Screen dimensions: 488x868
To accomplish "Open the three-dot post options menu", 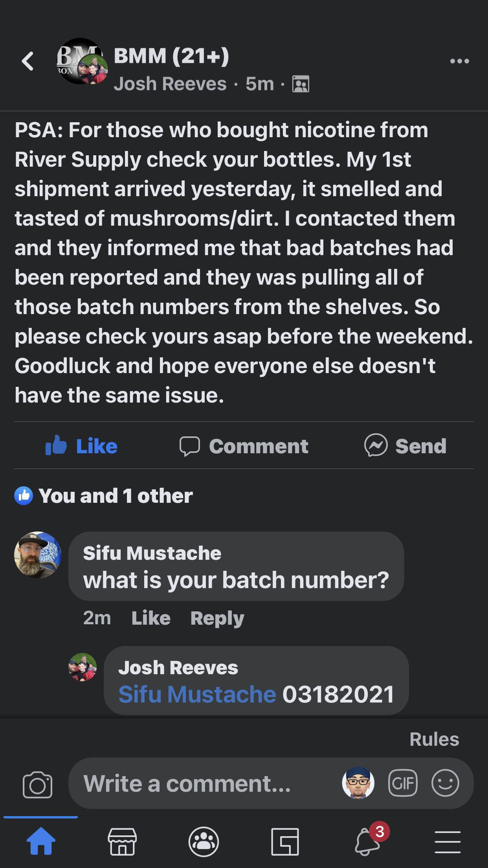I will coord(459,61).
